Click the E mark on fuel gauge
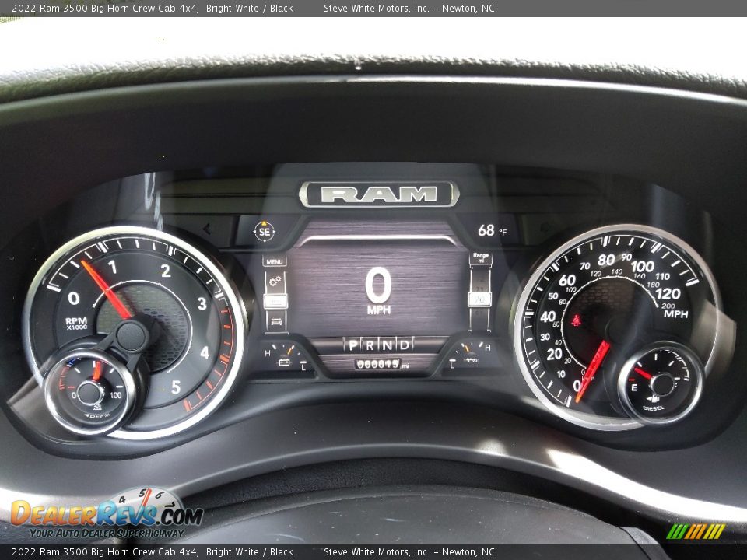Image resolution: width=747 pixels, height=560 pixels. tap(634, 387)
